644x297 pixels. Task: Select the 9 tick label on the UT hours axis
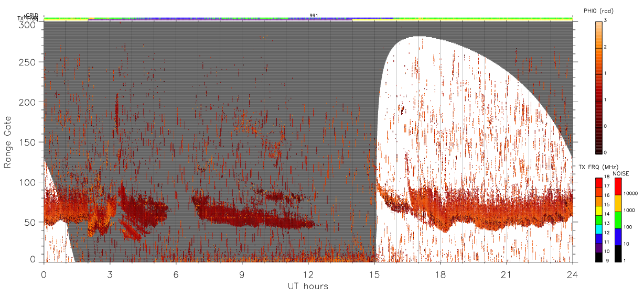point(242,274)
